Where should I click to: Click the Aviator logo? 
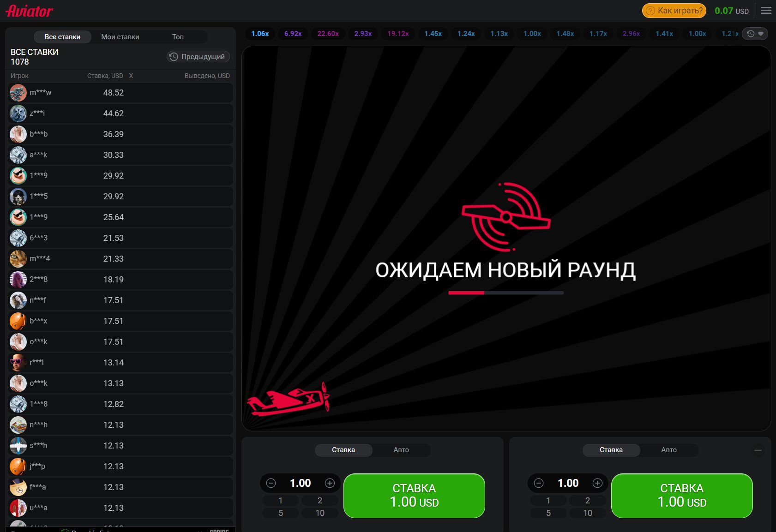click(30, 11)
